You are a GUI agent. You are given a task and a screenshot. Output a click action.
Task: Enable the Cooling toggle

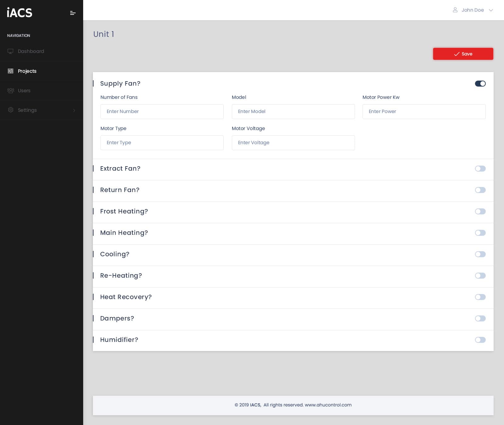tap(480, 254)
